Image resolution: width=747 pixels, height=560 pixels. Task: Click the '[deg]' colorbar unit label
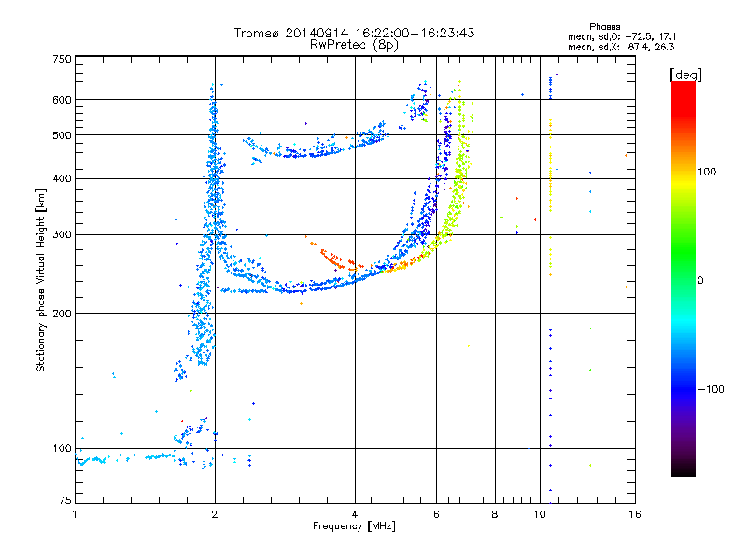tap(685, 75)
